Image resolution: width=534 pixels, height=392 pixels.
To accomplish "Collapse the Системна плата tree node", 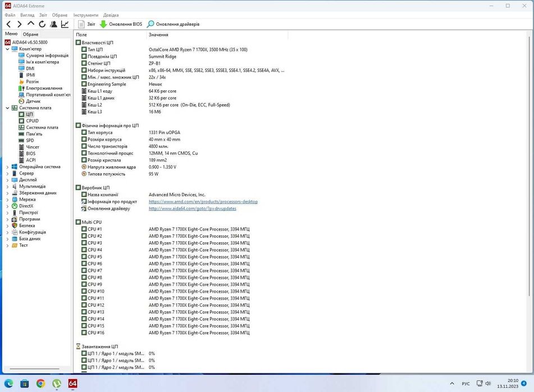I will 7,108.
